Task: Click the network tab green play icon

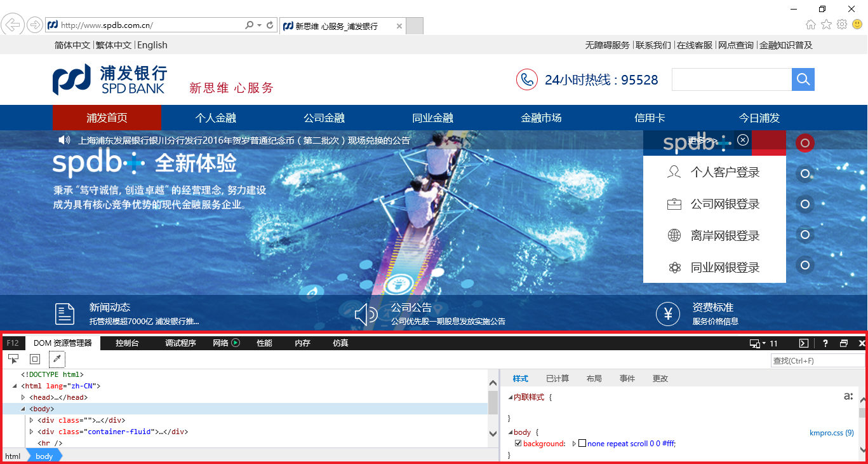Action: click(236, 343)
